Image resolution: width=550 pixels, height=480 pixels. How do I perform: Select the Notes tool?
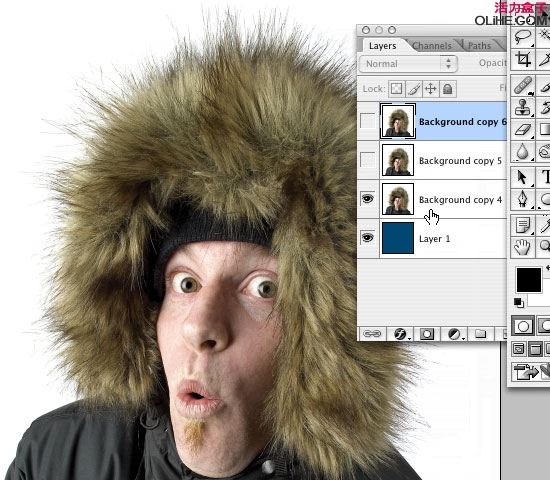tap(523, 225)
